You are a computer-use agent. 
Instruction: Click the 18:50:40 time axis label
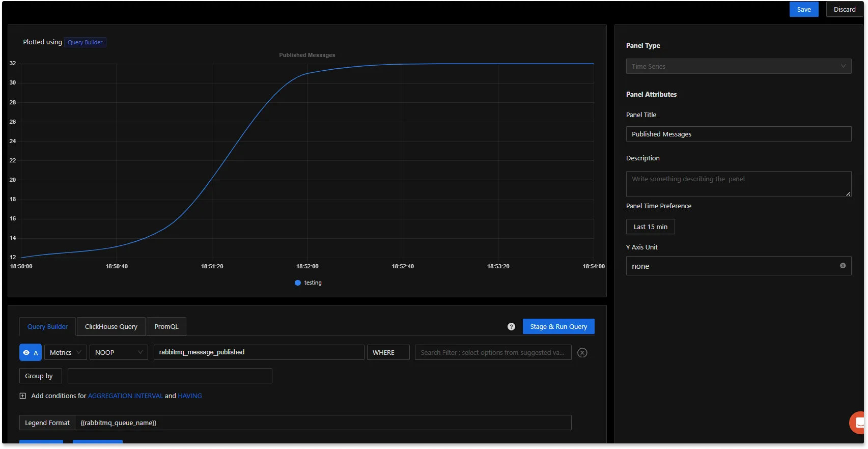point(117,266)
